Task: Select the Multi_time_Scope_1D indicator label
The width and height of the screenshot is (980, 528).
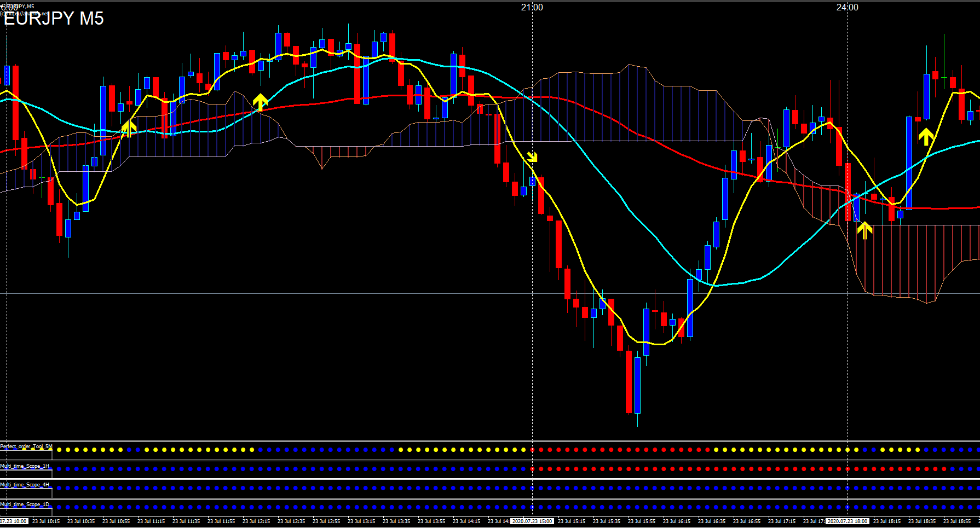Action: pyautogui.click(x=25, y=504)
